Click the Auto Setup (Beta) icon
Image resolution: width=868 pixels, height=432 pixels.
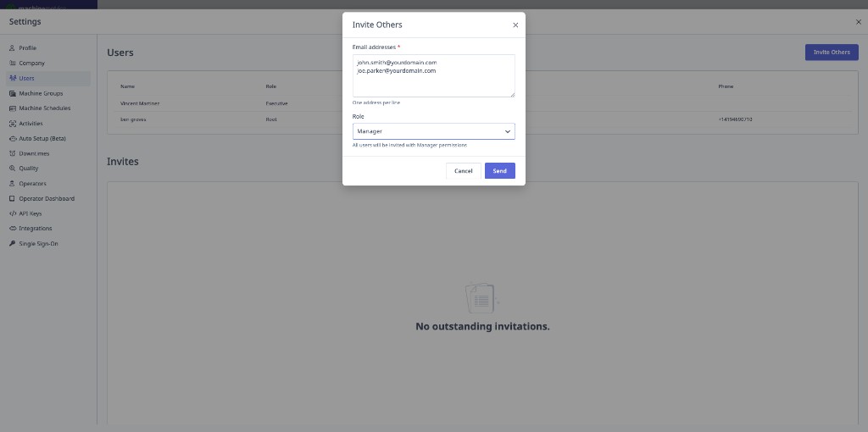[12, 138]
